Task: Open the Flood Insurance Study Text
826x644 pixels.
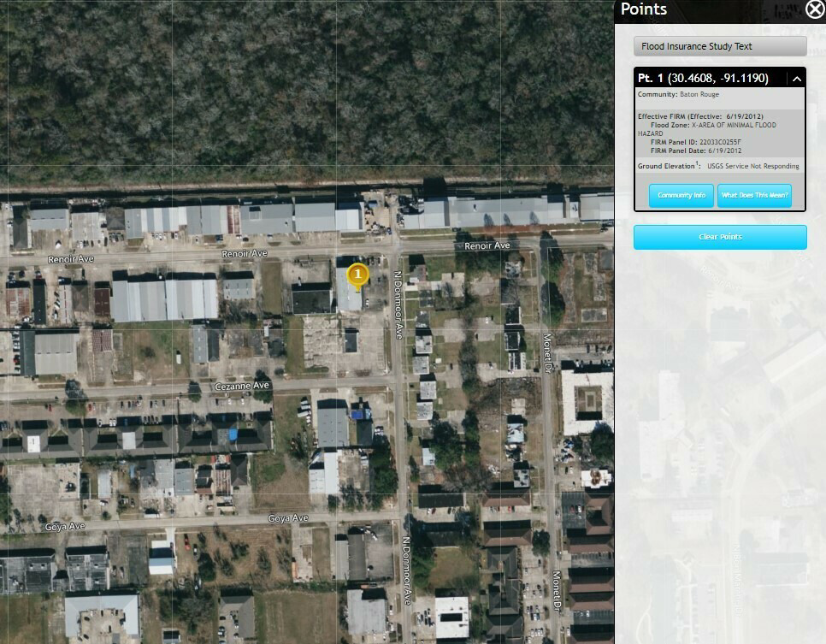Action: pos(720,46)
